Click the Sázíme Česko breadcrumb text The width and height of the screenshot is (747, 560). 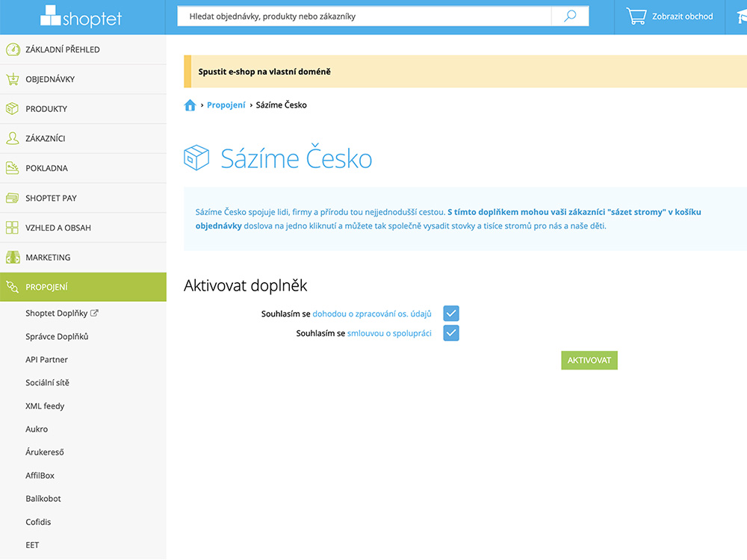281,105
